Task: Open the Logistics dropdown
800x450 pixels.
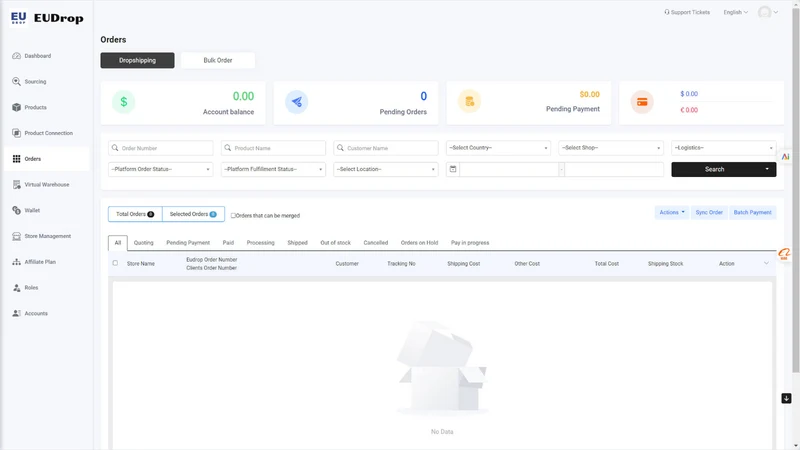Action: [723, 148]
